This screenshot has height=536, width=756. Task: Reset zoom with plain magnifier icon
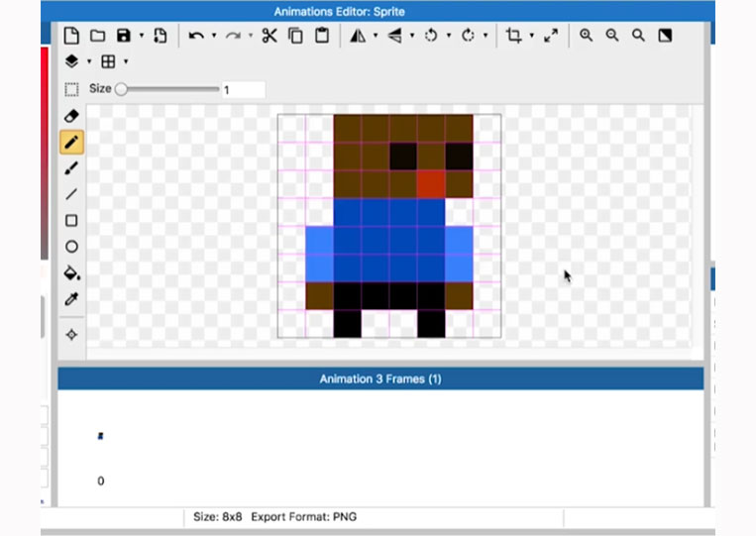(x=638, y=36)
